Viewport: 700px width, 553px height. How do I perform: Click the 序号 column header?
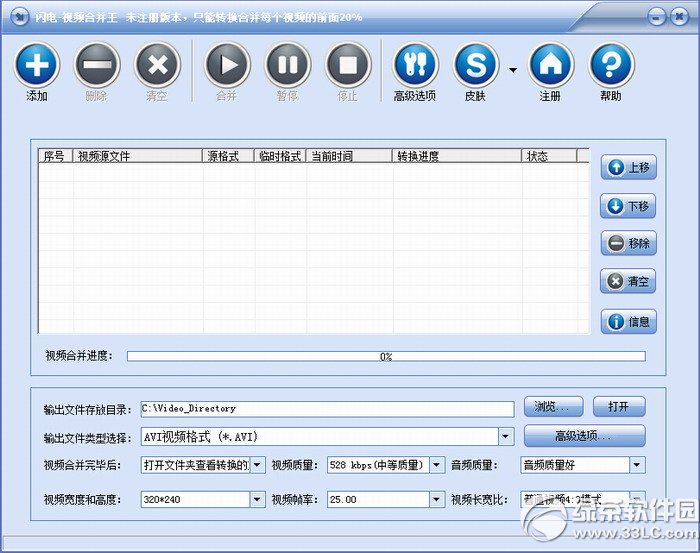(x=55, y=156)
